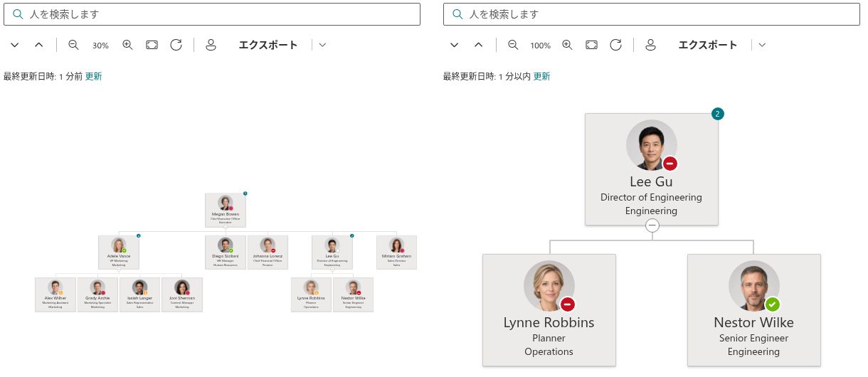Focus the people search box above 30% chart

[212, 14]
